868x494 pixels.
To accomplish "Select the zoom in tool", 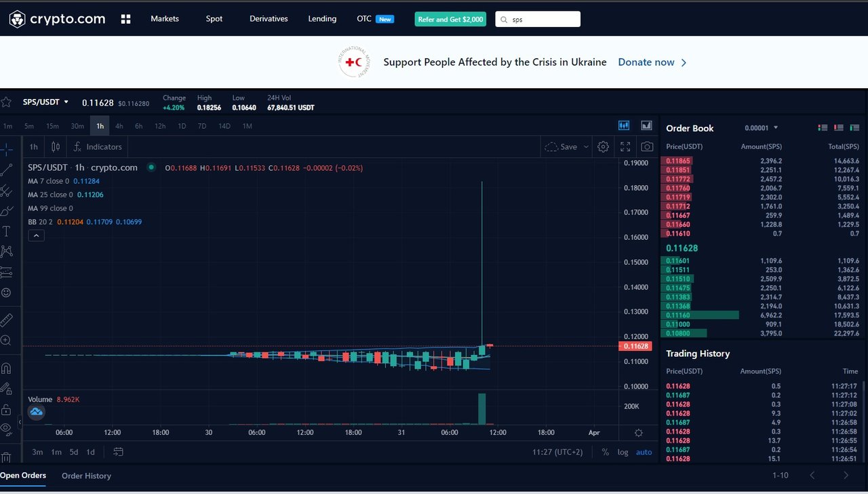I will pos(6,340).
